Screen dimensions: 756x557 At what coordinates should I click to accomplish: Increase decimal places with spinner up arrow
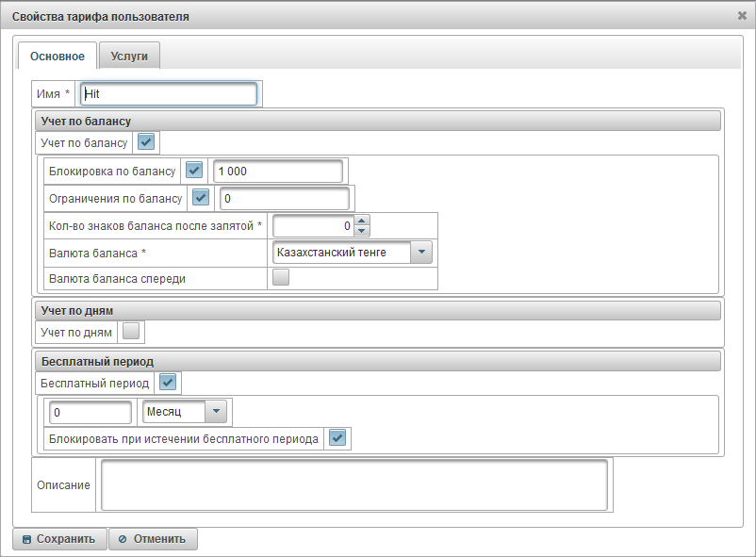tap(362, 221)
